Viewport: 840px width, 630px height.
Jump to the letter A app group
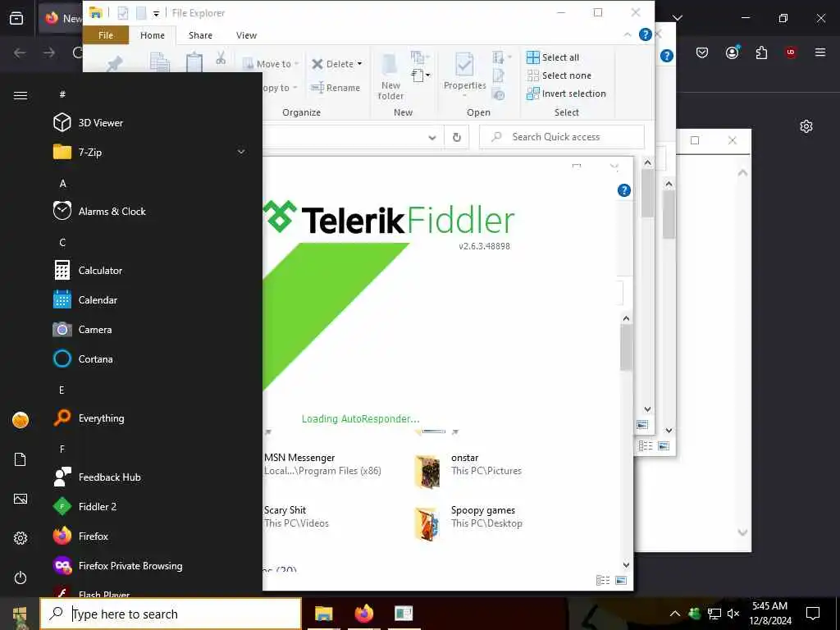62,183
